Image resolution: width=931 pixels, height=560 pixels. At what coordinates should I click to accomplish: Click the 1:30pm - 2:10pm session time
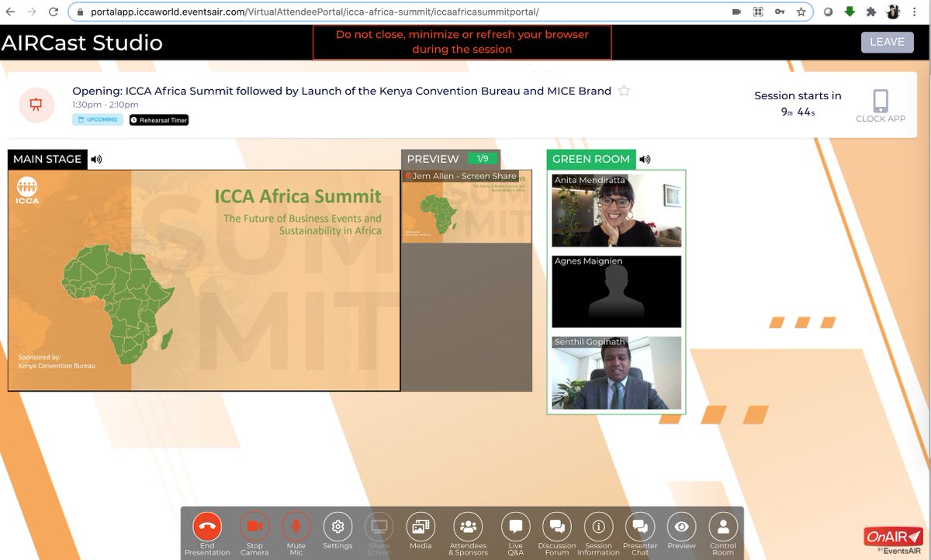pos(105,105)
